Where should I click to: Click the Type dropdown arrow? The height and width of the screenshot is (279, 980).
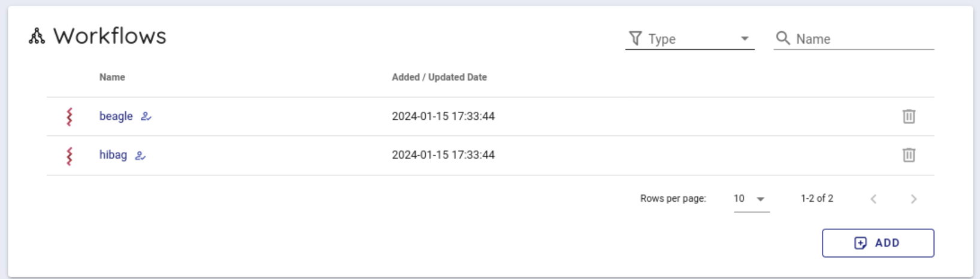tap(745, 39)
